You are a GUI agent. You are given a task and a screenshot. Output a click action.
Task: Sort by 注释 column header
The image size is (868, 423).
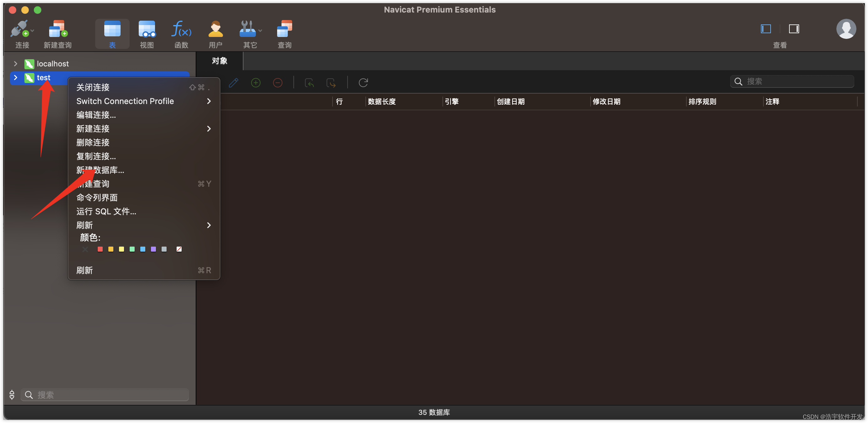click(x=810, y=102)
